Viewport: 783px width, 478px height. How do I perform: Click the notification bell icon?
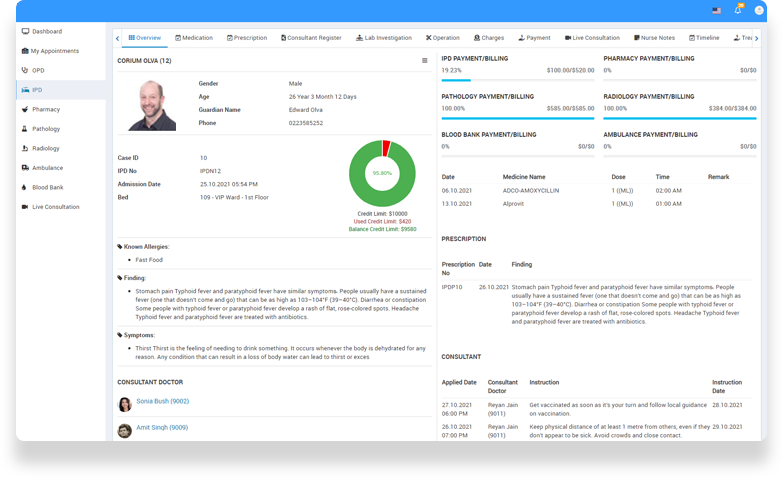[x=738, y=10]
